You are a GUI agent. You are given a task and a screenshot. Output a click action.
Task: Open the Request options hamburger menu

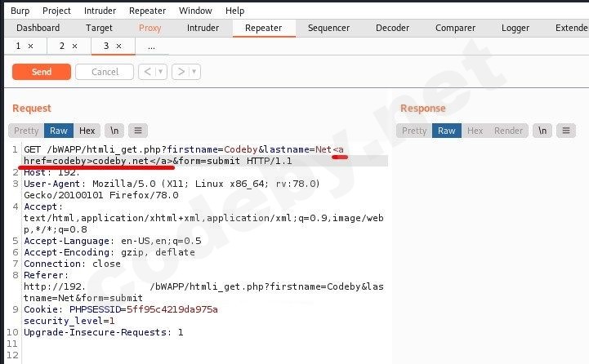pos(138,131)
